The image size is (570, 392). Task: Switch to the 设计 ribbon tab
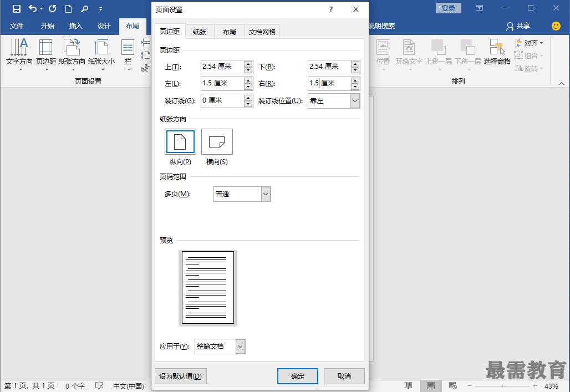coord(104,26)
